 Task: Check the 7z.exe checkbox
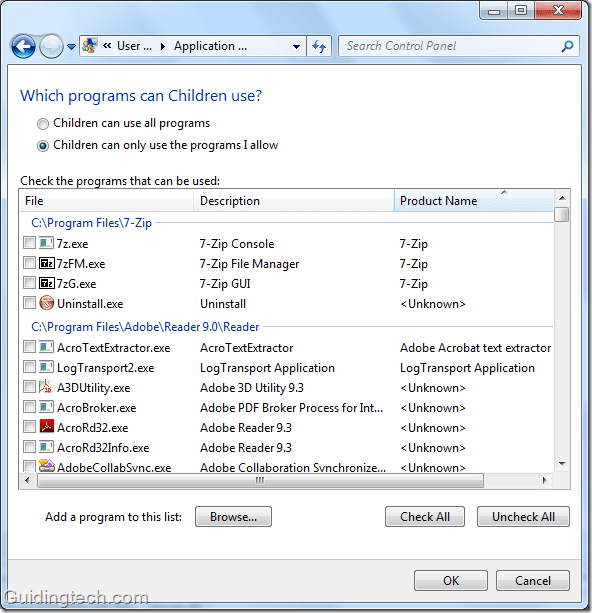click(29, 243)
